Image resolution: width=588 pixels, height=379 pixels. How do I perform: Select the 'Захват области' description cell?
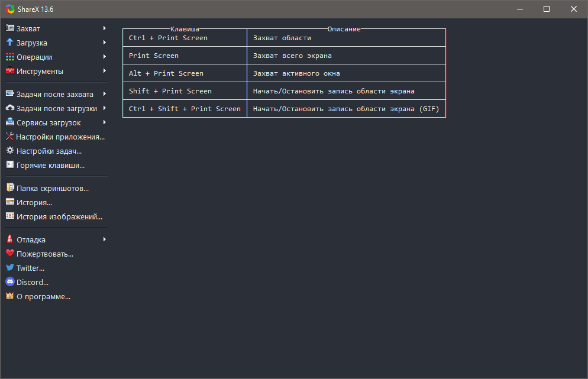point(346,38)
